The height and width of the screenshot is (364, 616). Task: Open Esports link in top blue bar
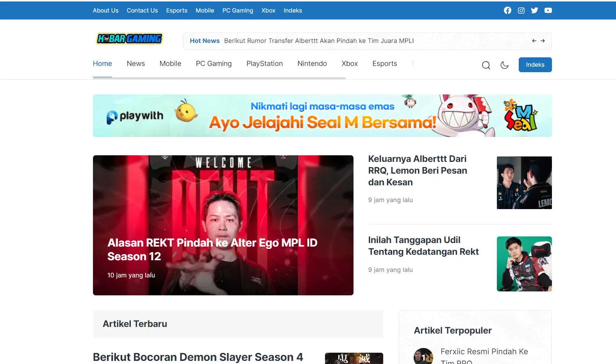177,11
